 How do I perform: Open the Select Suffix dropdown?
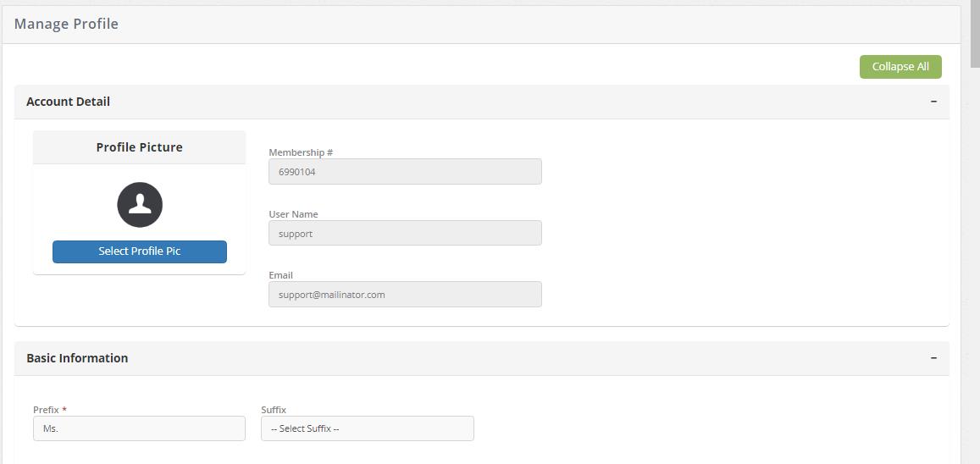tap(367, 428)
